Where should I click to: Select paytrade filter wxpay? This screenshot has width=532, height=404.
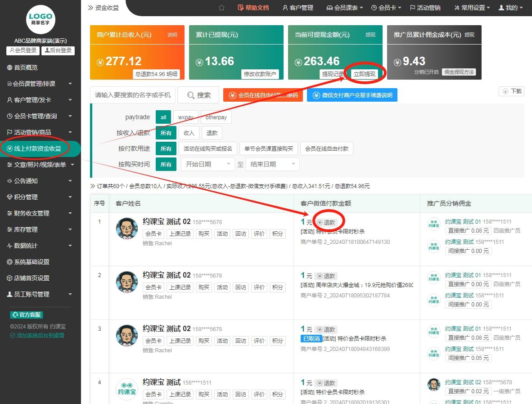[x=185, y=117]
